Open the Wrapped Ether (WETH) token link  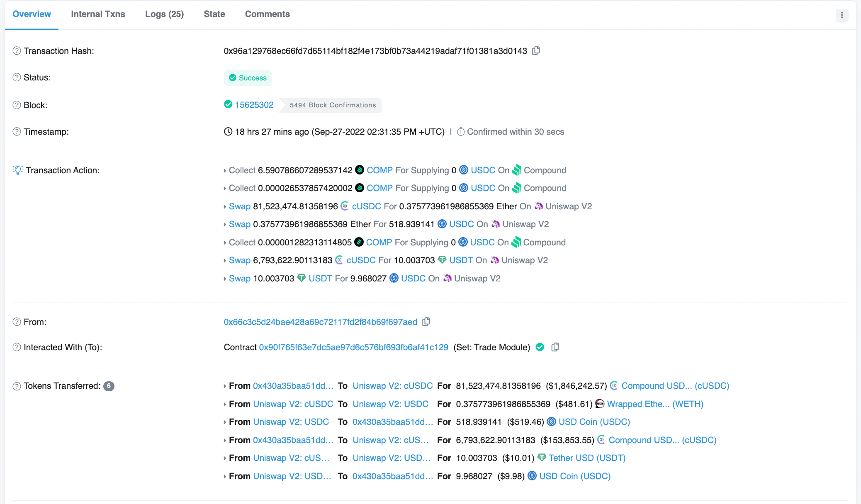coord(655,404)
